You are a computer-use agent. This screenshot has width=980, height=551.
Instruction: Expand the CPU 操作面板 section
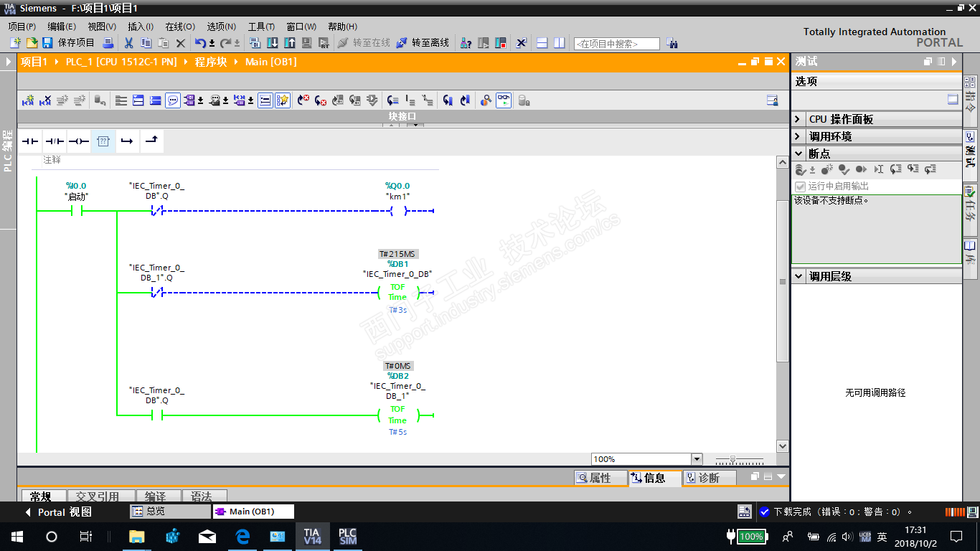coord(798,119)
